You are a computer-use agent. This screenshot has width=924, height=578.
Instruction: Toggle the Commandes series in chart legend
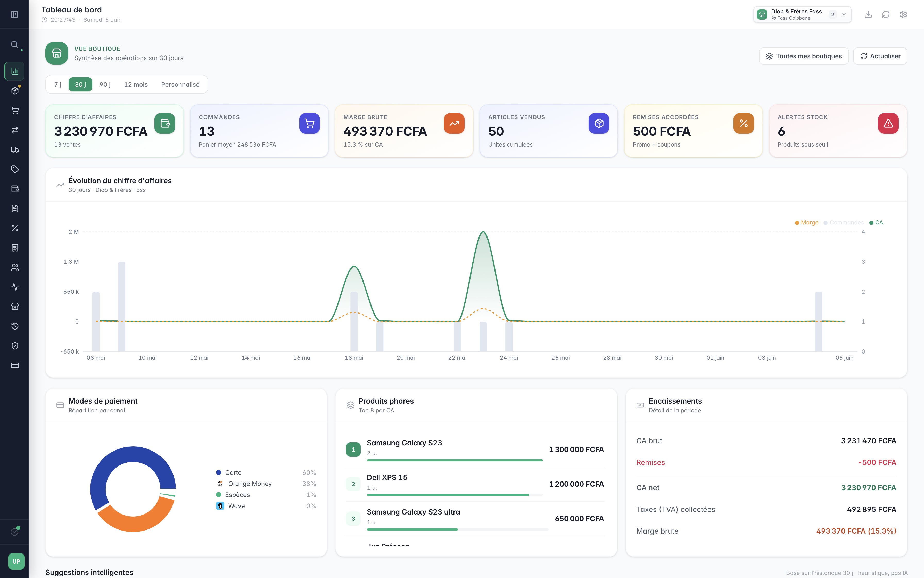point(844,222)
